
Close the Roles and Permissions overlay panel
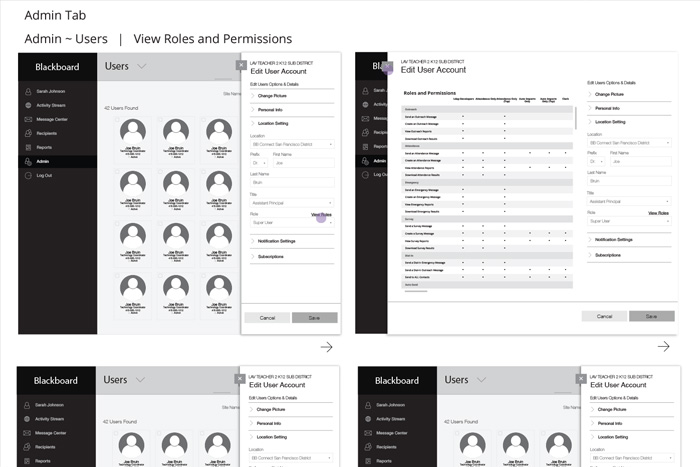388,67
